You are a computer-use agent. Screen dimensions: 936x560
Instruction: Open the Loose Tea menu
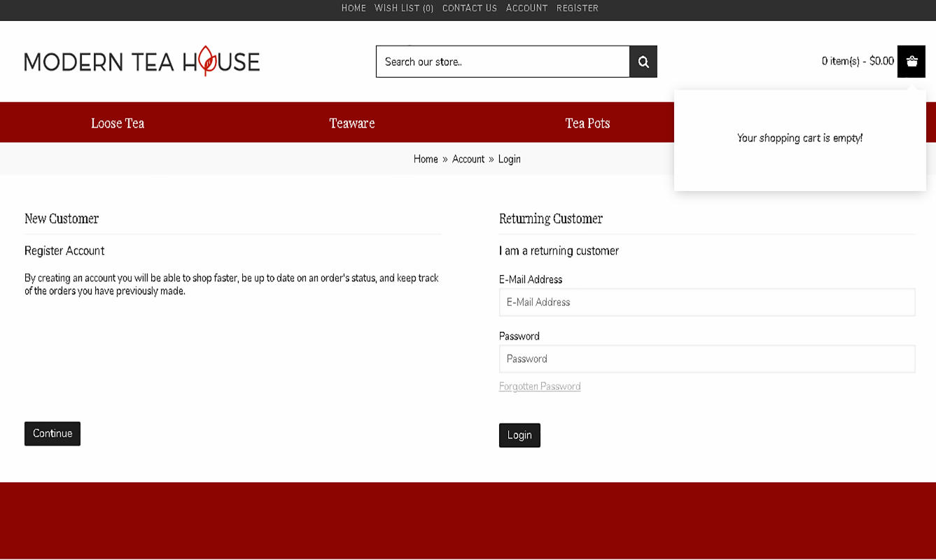click(x=118, y=123)
